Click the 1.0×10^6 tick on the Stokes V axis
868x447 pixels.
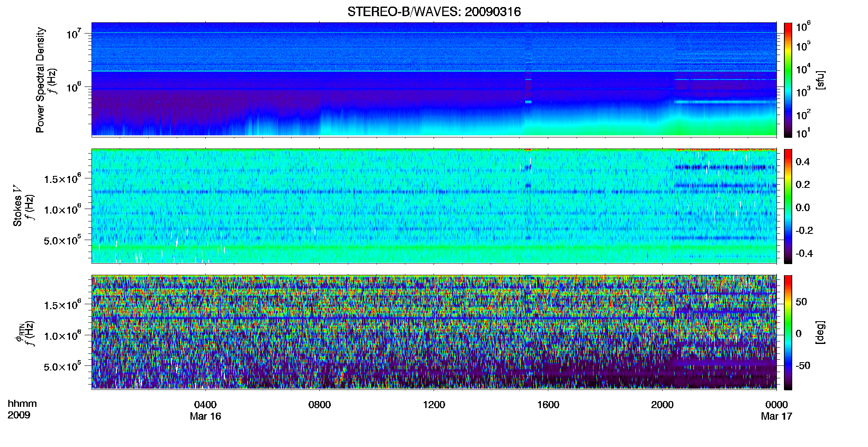tap(62, 209)
